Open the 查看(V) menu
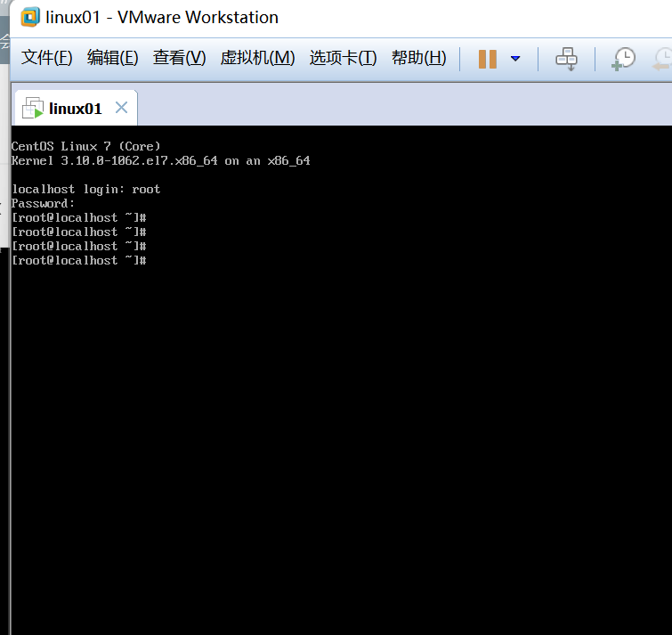Image resolution: width=672 pixels, height=635 pixels. click(179, 58)
